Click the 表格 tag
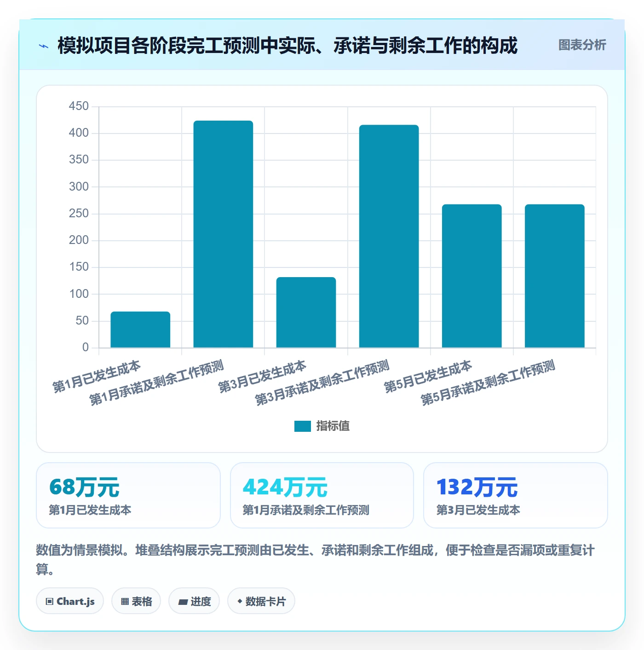 [x=136, y=601]
